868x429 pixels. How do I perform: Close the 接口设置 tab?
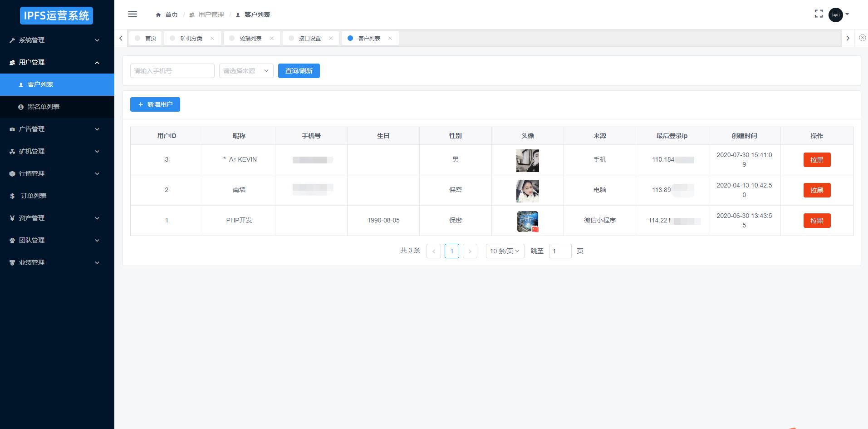click(x=331, y=39)
